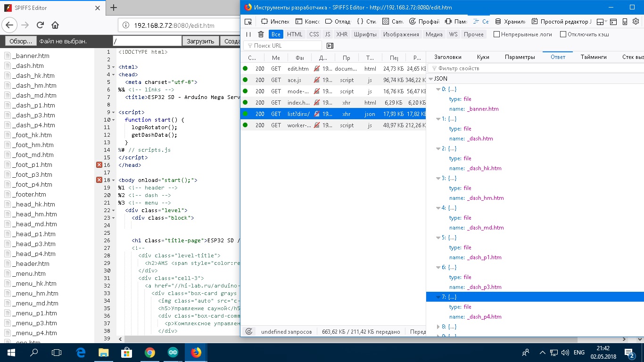Switch to the Заголовки tab
This screenshot has width=644, height=362.
coord(447,57)
